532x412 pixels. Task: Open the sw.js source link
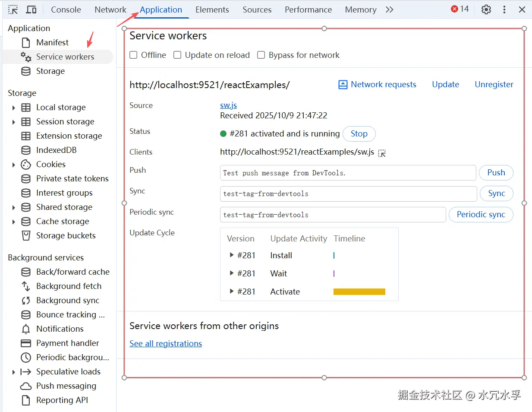228,105
